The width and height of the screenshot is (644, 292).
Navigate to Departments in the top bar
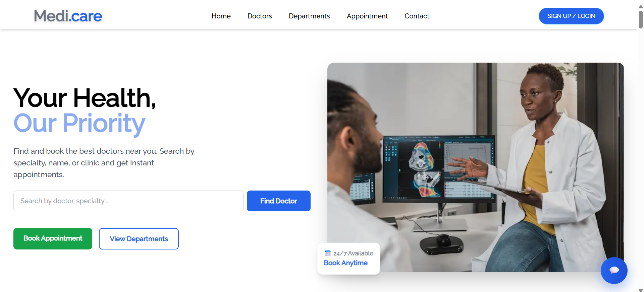tap(309, 16)
